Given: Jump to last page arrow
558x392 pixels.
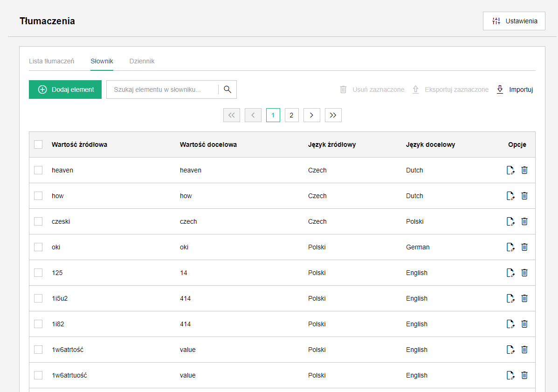Looking at the screenshot, I should (333, 115).
